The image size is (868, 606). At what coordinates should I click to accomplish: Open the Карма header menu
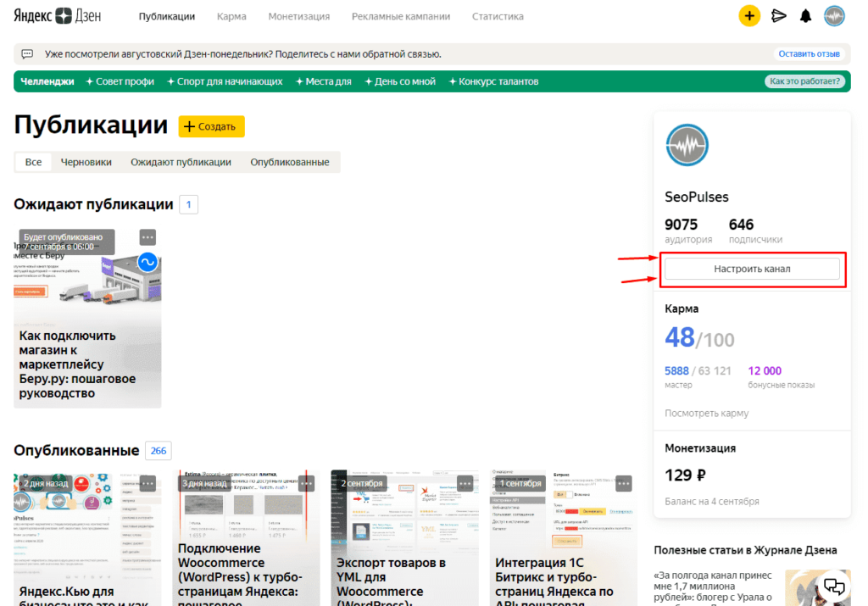click(231, 17)
